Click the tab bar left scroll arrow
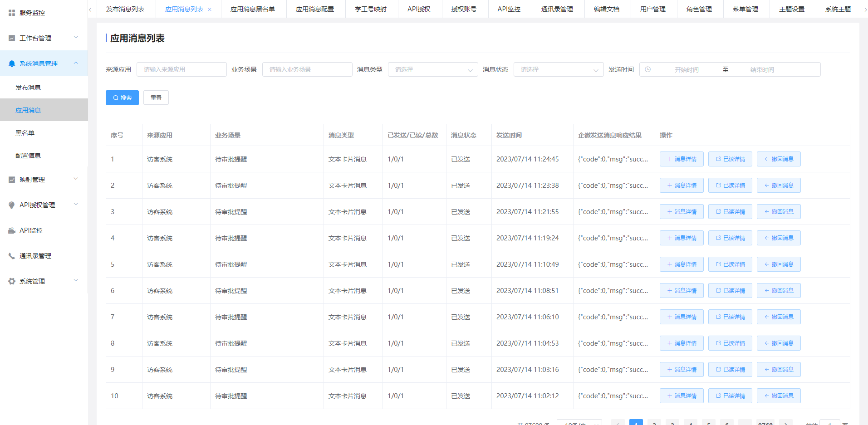Screen dimensions: 868x425 tap(90, 9)
